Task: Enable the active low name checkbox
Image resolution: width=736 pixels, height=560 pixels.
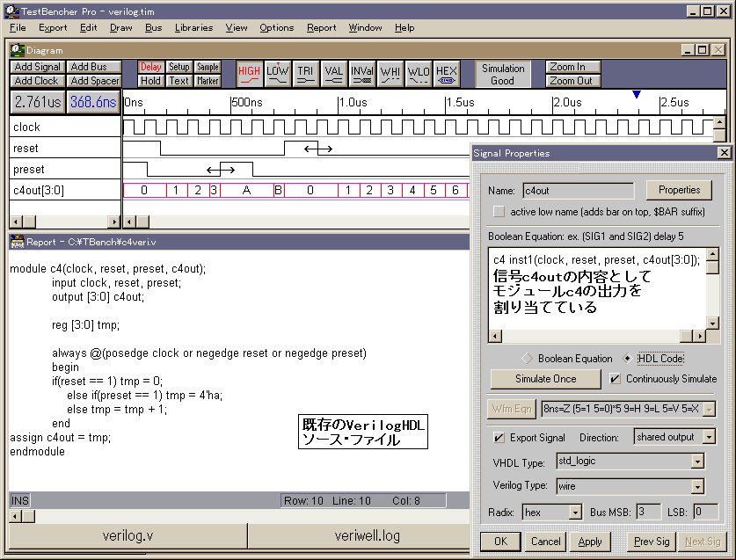Action: point(499,212)
